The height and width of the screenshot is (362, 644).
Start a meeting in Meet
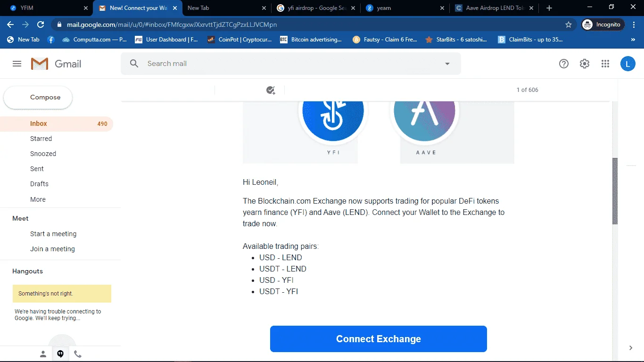(x=53, y=234)
